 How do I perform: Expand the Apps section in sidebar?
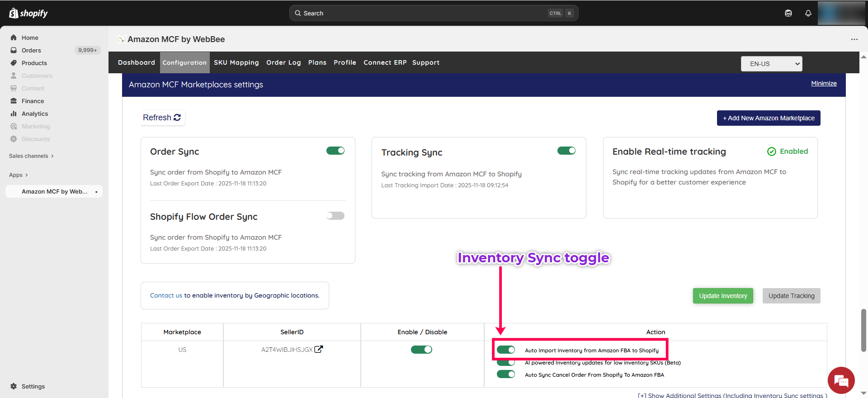[x=19, y=175]
